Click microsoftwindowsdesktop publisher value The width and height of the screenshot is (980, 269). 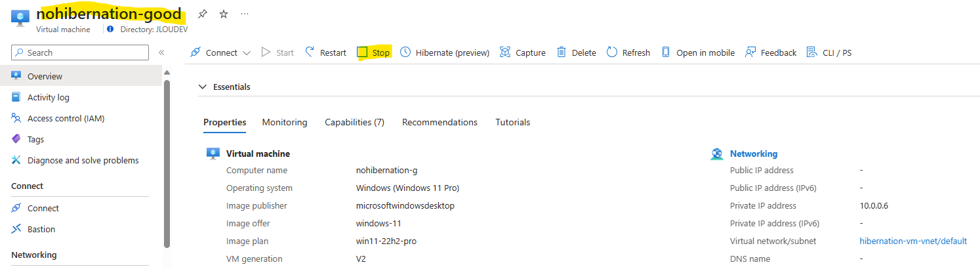[x=405, y=205]
